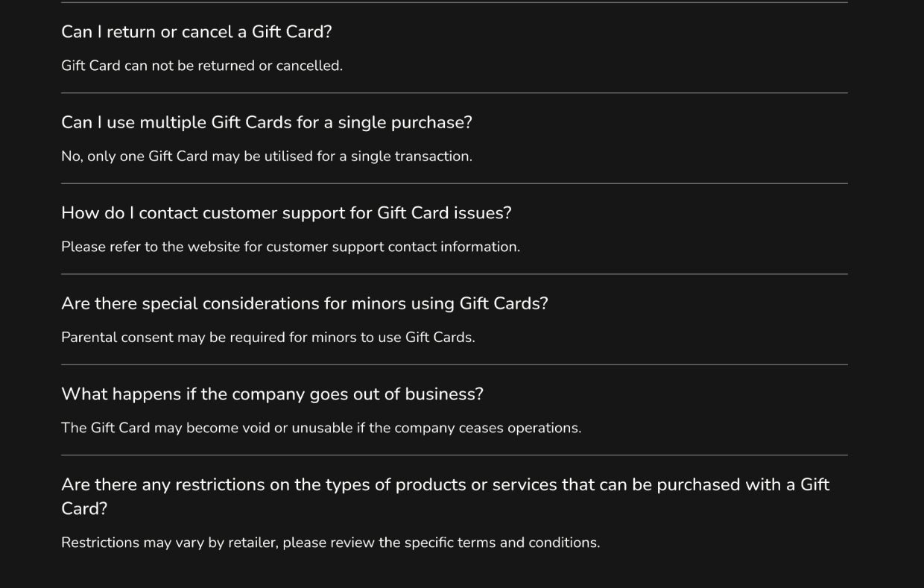924x588 pixels.
Task: Collapse the question about restrictions on products or services
Action: 446,496
